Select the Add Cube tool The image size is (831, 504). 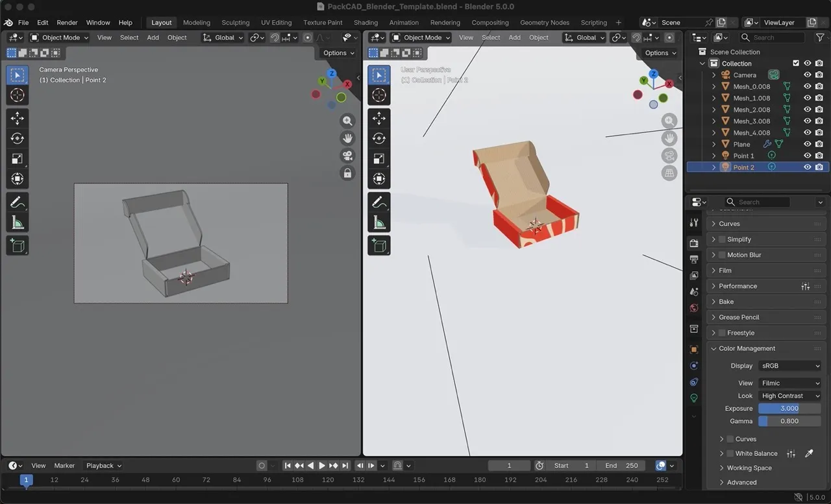[17, 245]
